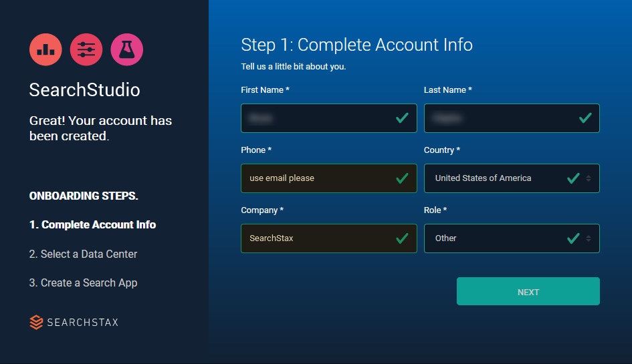Open the Country dropdown arrows
This screenshot has height=364, width=632.
(x=589, y=178)
